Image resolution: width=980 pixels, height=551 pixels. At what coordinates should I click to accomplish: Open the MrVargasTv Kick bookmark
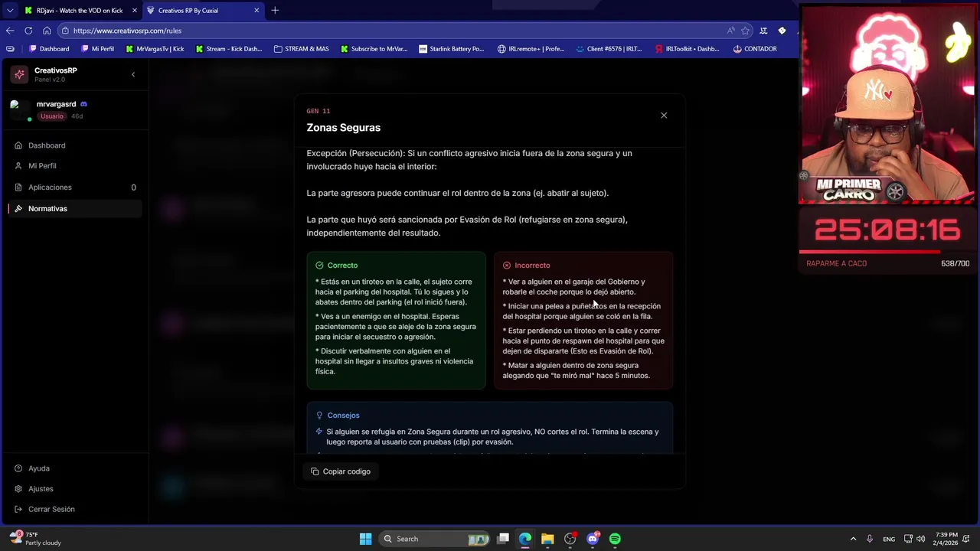(x=155, y=49)
